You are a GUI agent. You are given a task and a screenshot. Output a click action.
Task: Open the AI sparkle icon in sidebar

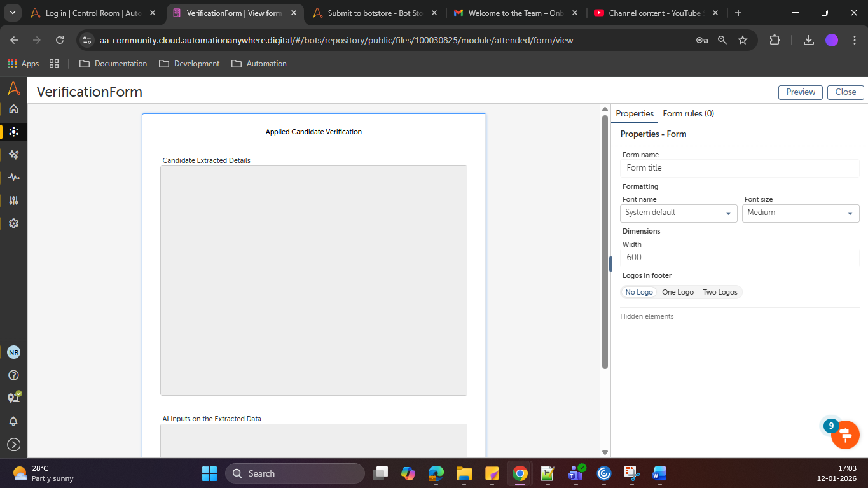coord(13,155)
